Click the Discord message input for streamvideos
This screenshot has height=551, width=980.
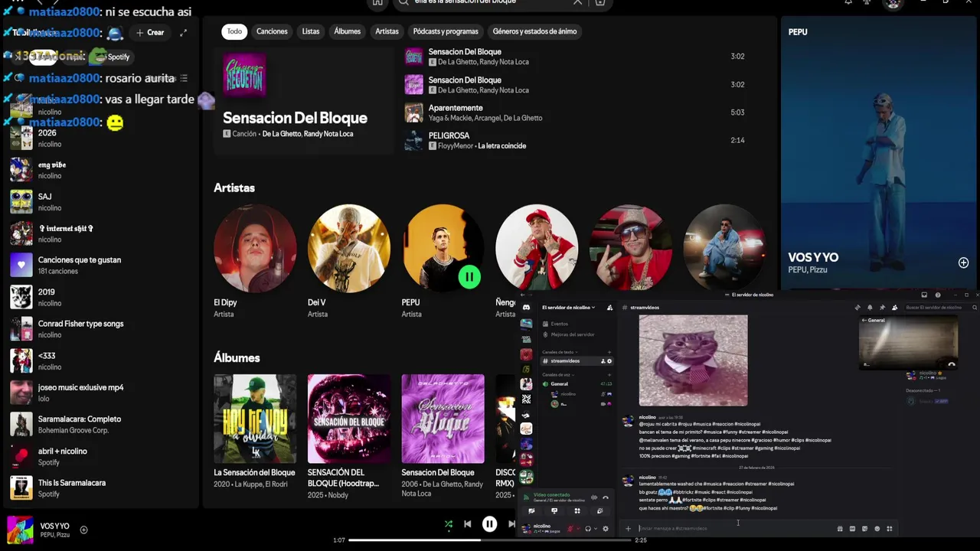[x=735, y=529]
